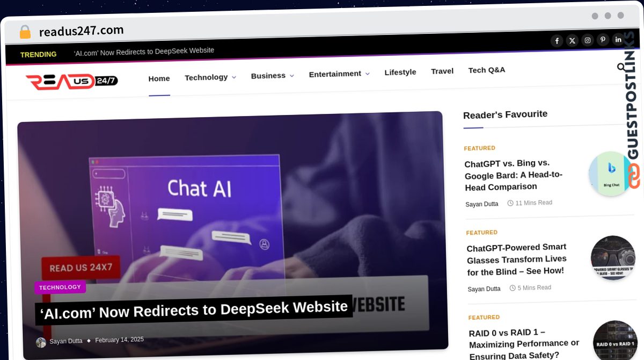Click the Featured tag above Smart Glasses article
The image size is (644, 360).
[x=482, y=233]
